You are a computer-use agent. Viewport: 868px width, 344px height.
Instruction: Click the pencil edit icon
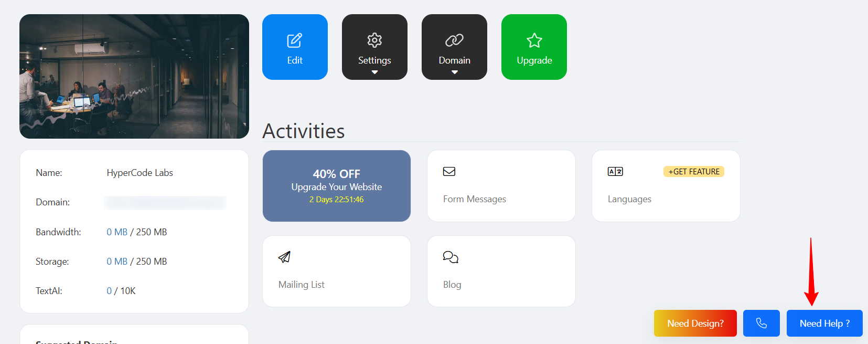pos(295,40)
